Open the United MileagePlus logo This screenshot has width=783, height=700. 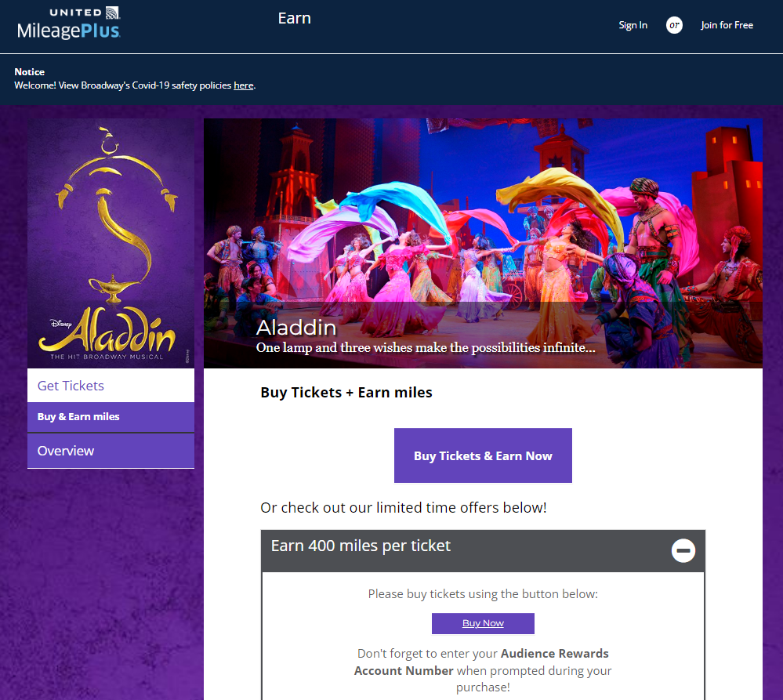click(x=69, y=23)
